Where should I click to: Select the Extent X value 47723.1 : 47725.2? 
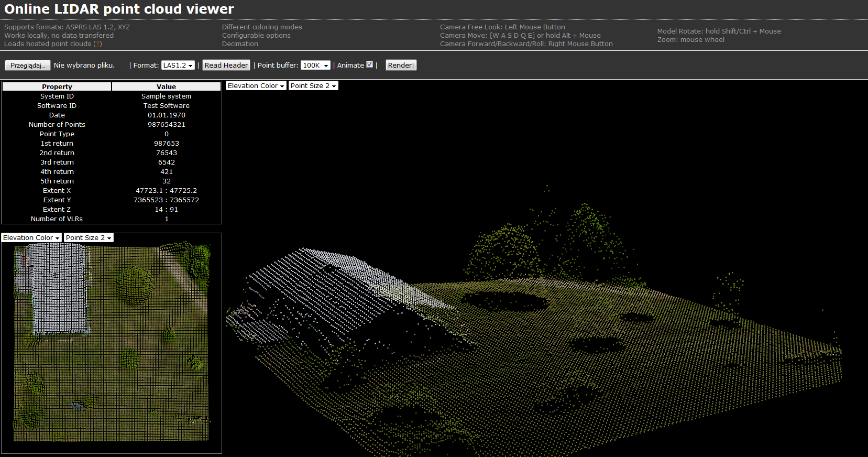click(166, 191)
